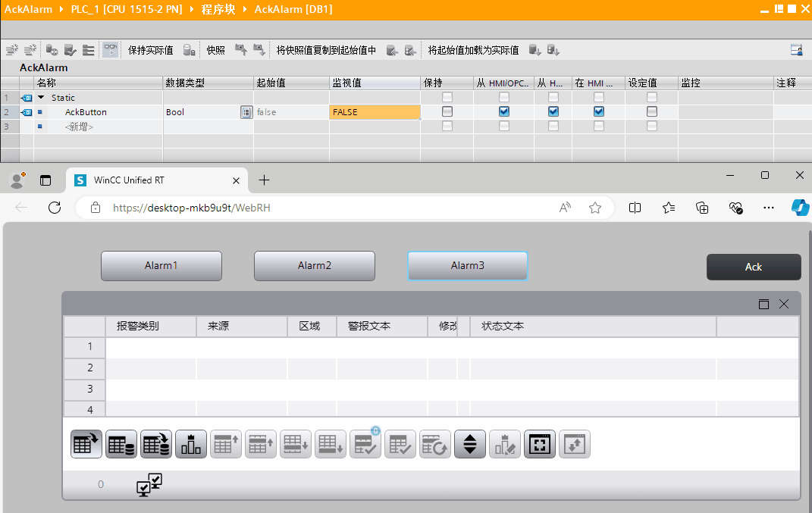Click the previous alarm icon
812x513 pixels.
pyautogui.click(x=261, y=444)
